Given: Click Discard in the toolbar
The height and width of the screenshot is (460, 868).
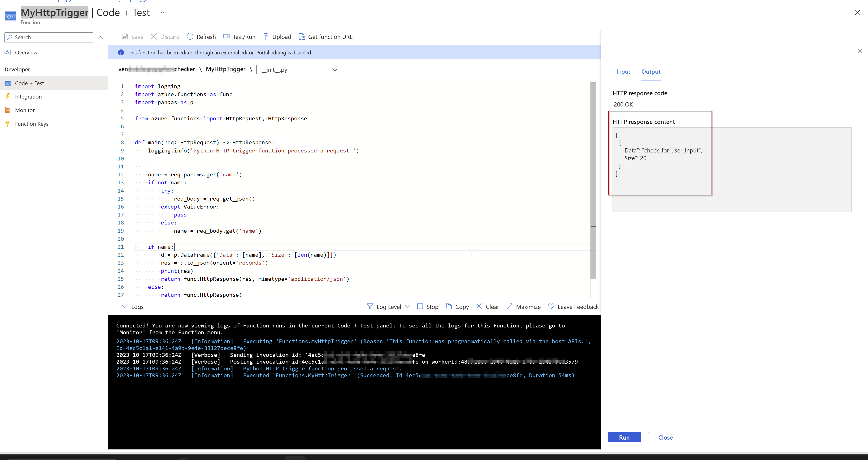Looking at the screenshot, I should [165, 37].
